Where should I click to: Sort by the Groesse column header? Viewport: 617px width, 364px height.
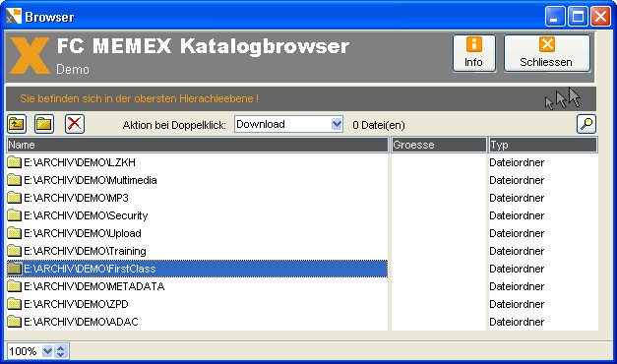[439, 145]
